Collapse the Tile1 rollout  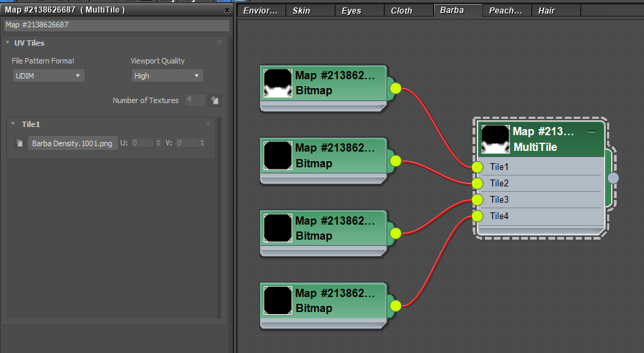pos(15,124)
